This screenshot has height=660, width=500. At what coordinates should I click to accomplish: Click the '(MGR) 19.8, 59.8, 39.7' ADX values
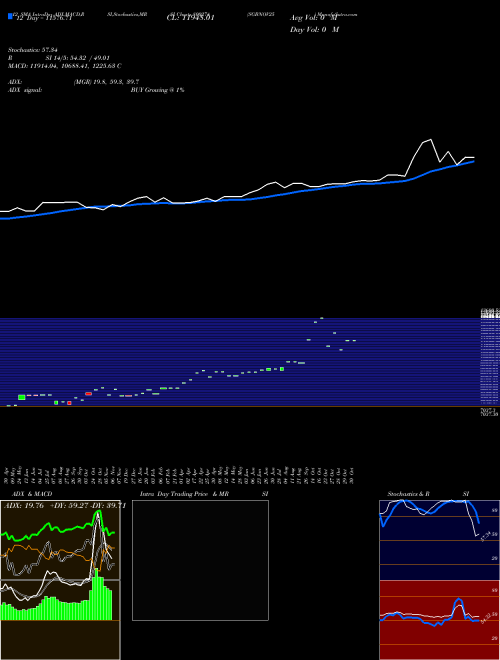(106, 82)
